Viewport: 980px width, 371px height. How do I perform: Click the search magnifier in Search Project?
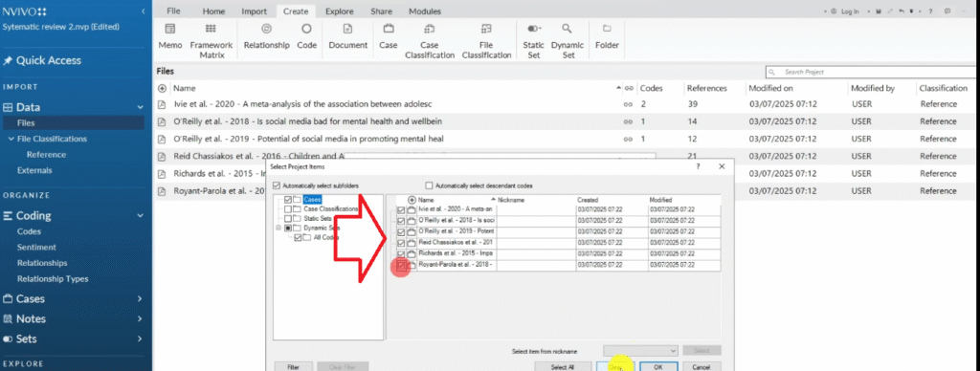(772, 72)
